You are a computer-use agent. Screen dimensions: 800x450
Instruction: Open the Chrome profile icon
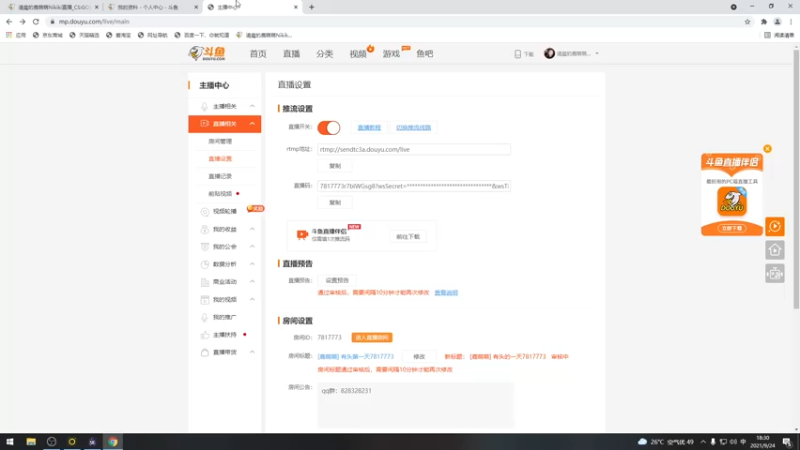[x=778, y=21]
